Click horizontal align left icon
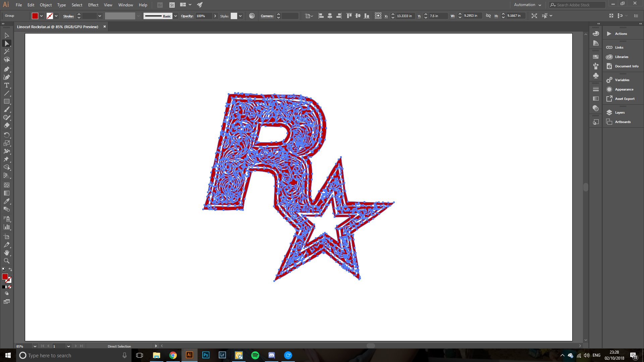This screenshot has width=644, height=362. click(321, 16)
